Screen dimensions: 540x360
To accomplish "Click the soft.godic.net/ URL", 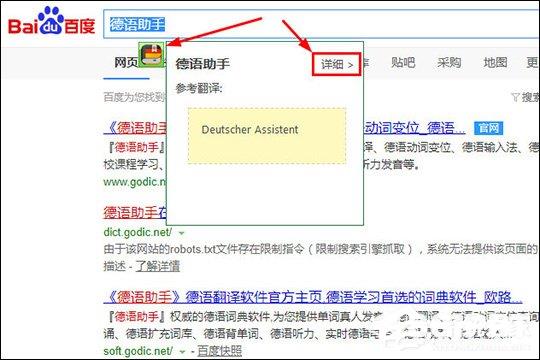I will click(x=138, y=351).
